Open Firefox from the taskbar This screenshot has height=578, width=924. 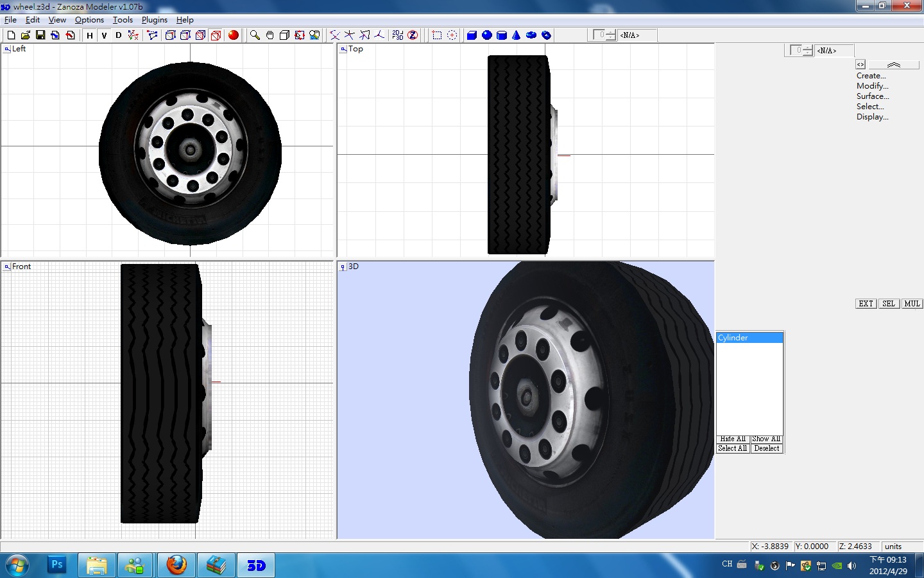[176, 565]
